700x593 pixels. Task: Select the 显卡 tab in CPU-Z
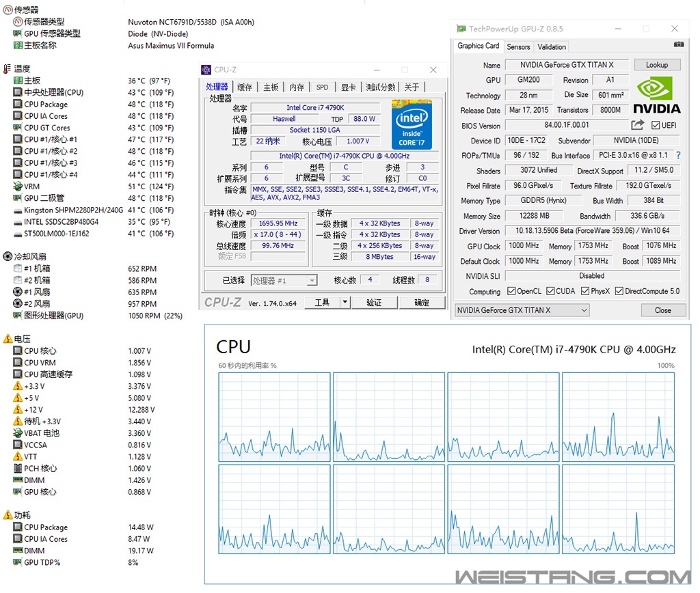pos(348,87)
